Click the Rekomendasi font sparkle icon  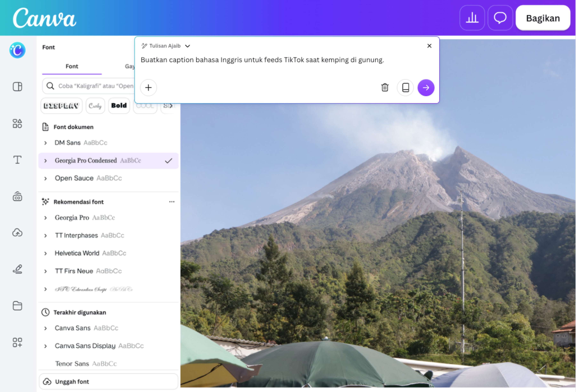(45, 202)
